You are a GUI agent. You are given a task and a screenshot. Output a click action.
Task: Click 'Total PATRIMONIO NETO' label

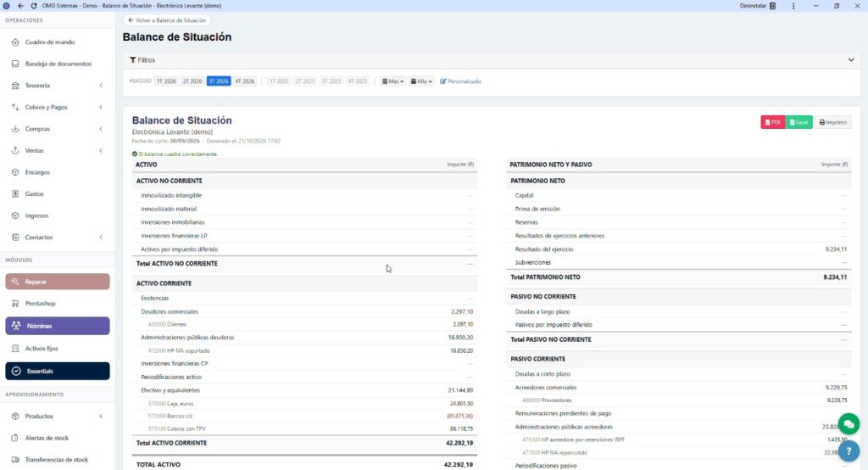coord(545,277)
